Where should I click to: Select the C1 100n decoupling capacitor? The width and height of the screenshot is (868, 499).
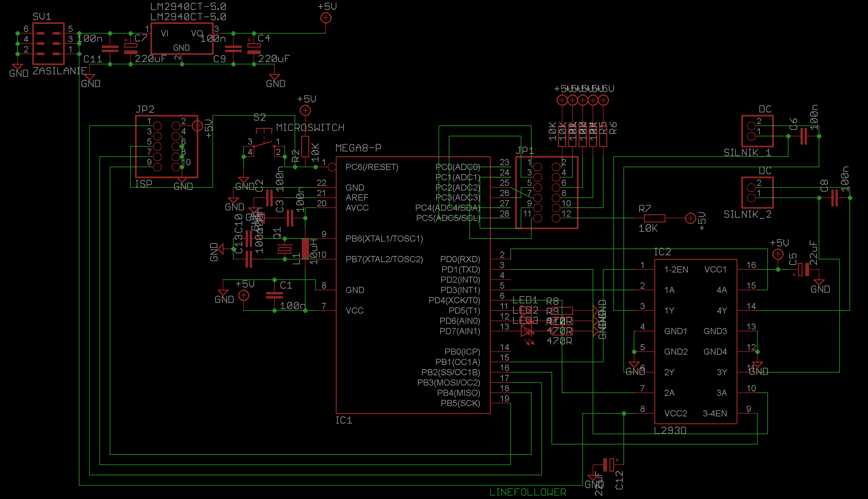coord(274,295)
